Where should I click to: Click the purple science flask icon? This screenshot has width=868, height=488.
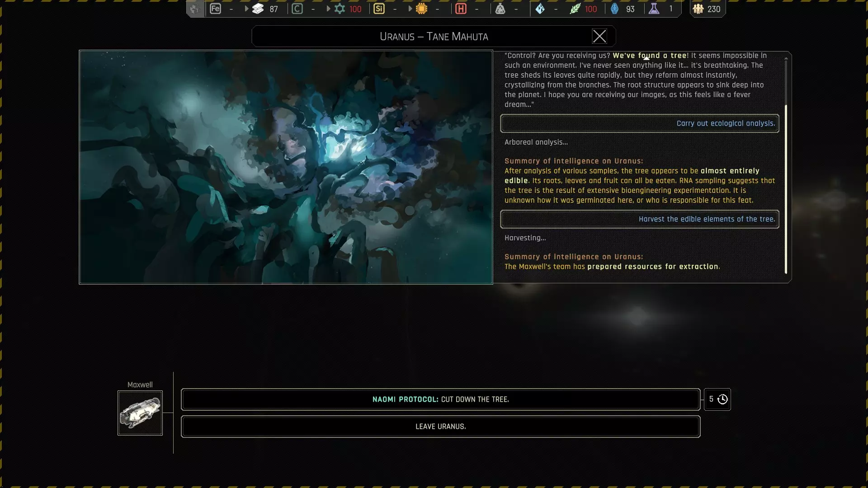coord(654,9)
